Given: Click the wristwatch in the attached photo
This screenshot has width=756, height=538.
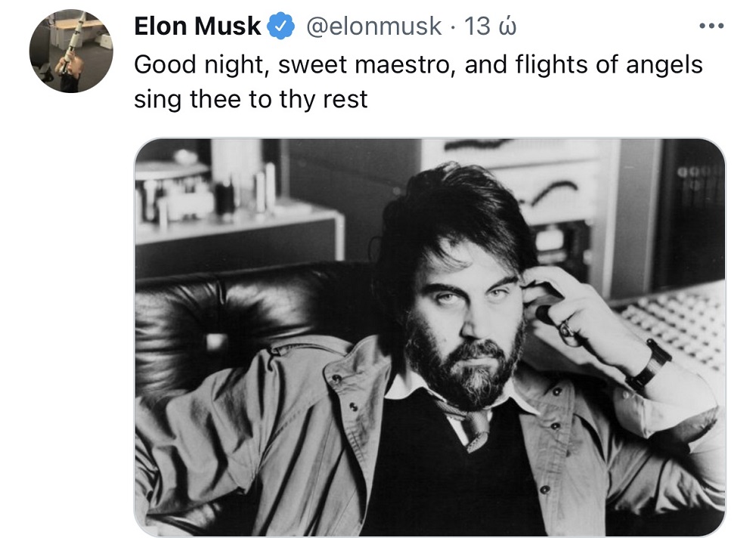Looking at the screenshot, I should tap(649, 366).
